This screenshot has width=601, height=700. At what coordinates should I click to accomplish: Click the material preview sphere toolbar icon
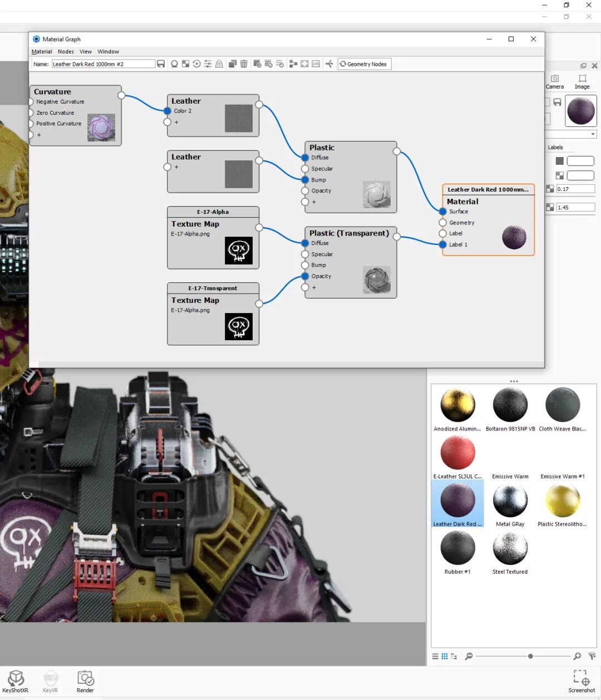point(174,64)
